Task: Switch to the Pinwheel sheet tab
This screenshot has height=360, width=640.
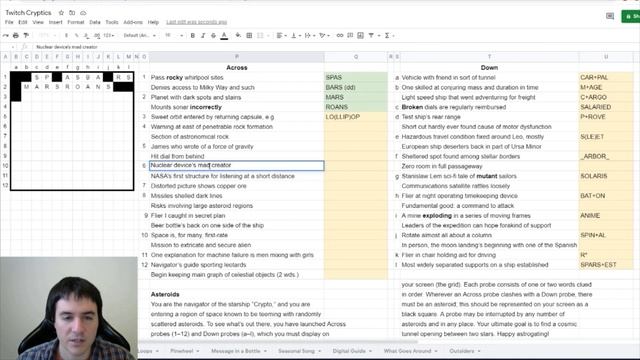Action: [184, 351]
